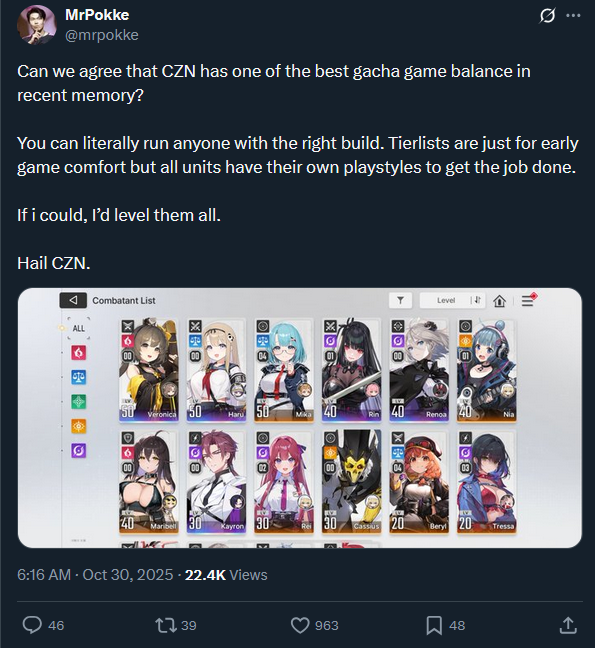The image size is (595, 648).
Task: Filter by blue scales attribute
Action: click(79, 377)
